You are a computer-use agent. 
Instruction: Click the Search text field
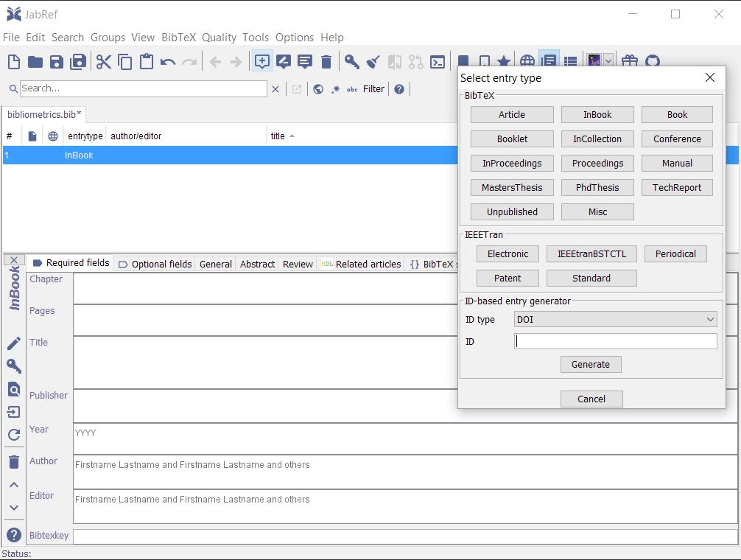click(x=143, y=88)
